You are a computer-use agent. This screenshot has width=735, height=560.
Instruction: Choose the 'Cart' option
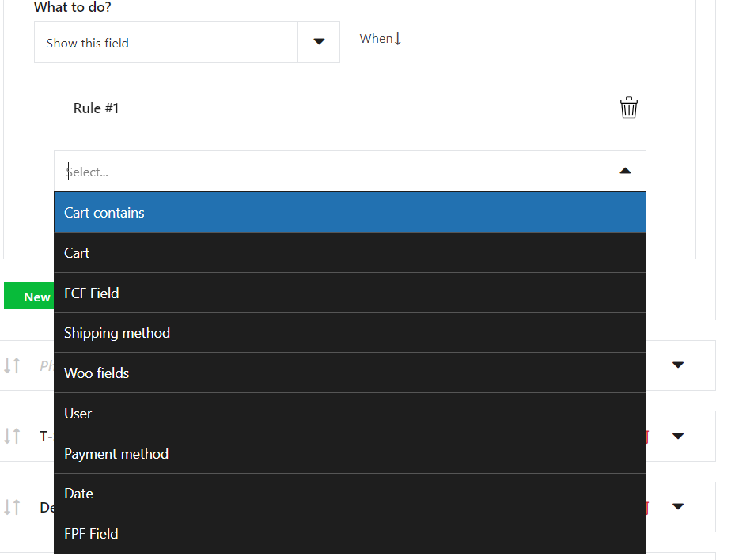pos(350,252)
